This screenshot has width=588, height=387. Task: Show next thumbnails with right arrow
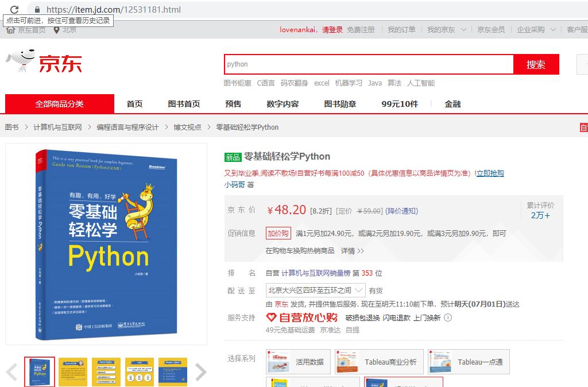(x=200, y=371)
